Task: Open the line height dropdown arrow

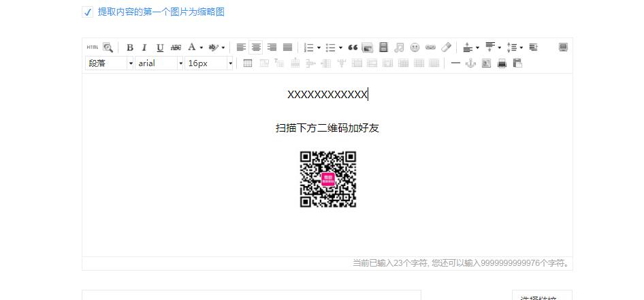Action: [521, 48]
